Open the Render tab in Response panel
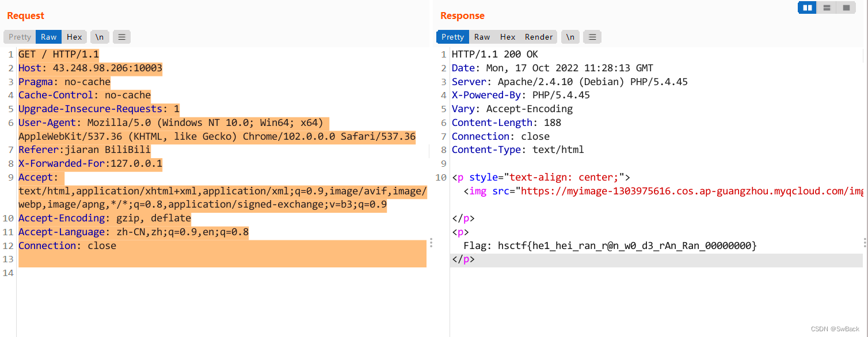 point(539,37)
